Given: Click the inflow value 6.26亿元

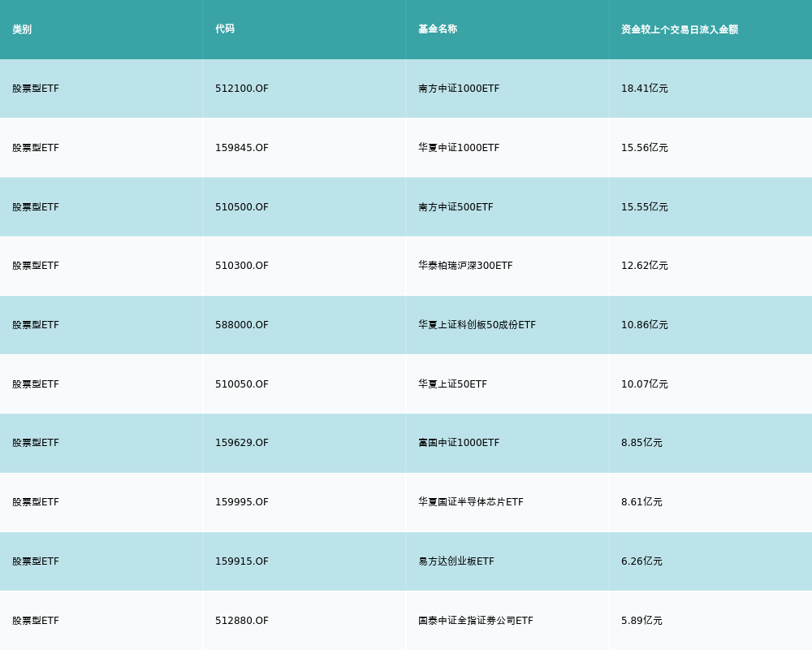Looking at the screenshot, I should pyautogui.click(x=641, y=561).
